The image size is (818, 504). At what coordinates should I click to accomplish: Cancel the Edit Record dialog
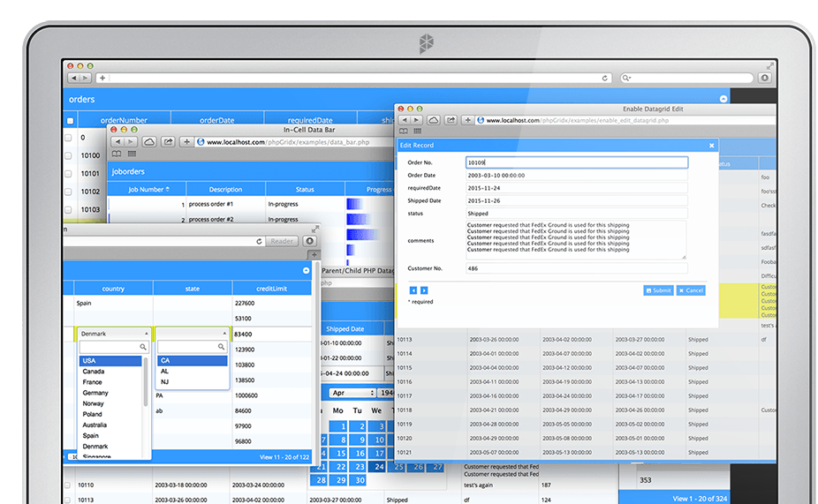click(x=691, y=290)
